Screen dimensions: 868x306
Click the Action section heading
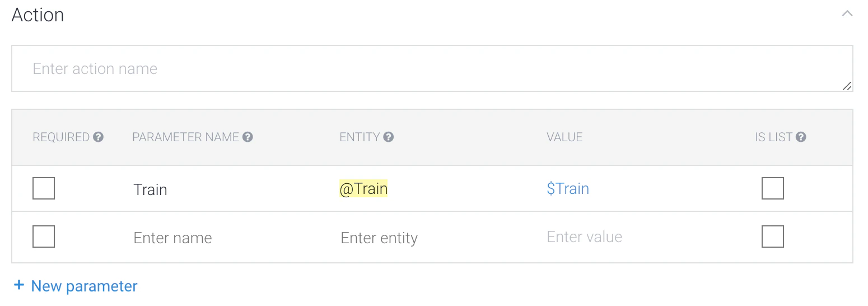coord(38,15)
